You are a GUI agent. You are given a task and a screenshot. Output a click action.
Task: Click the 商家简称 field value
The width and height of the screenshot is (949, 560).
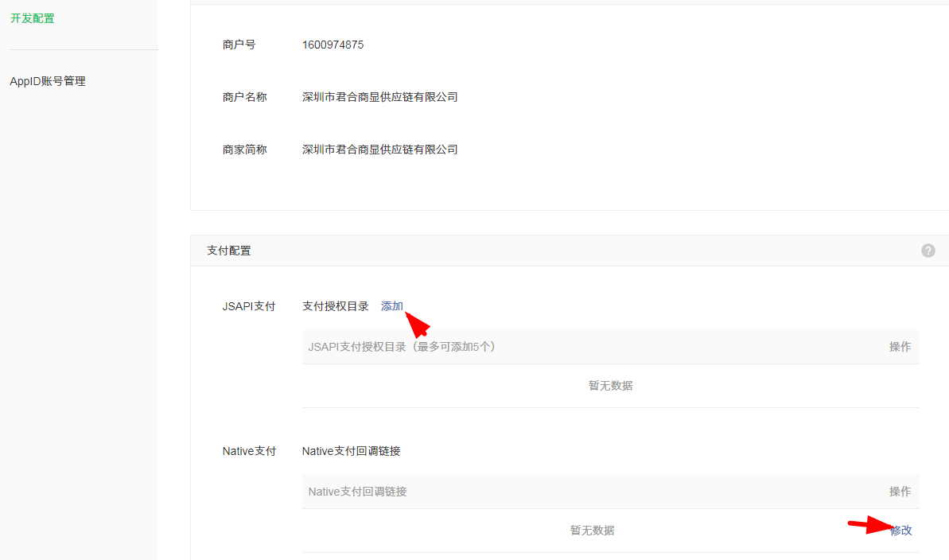[x=379, y=149]
